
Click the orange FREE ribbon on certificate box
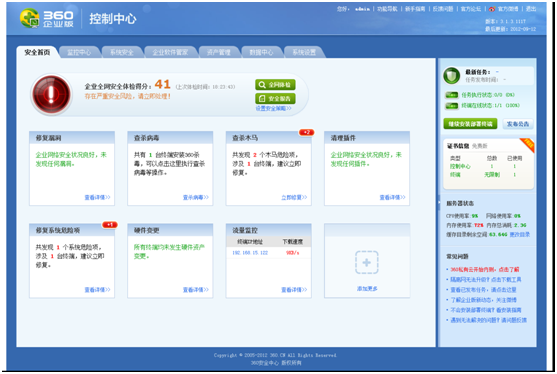528,145
